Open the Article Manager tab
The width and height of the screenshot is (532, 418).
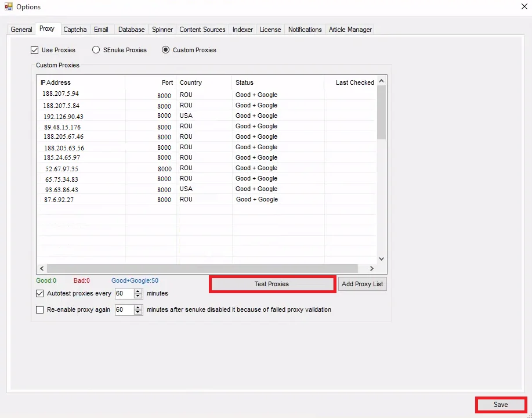click(350, 30)
